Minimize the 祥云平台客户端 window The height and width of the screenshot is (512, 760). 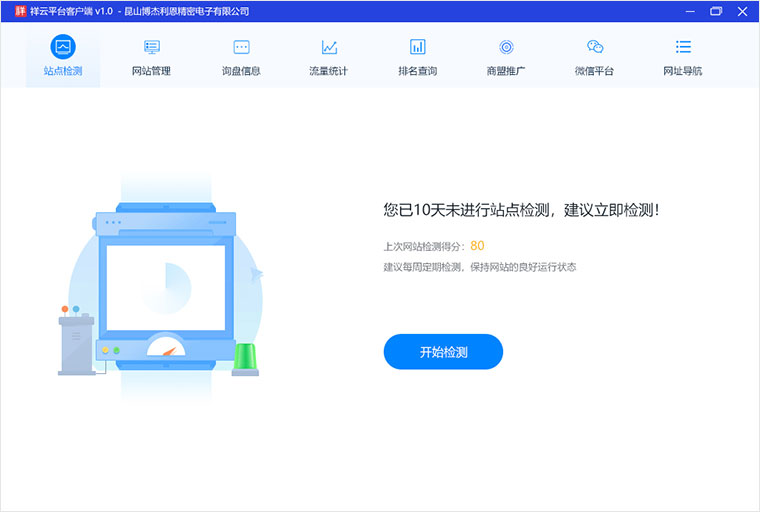point(690,11)
